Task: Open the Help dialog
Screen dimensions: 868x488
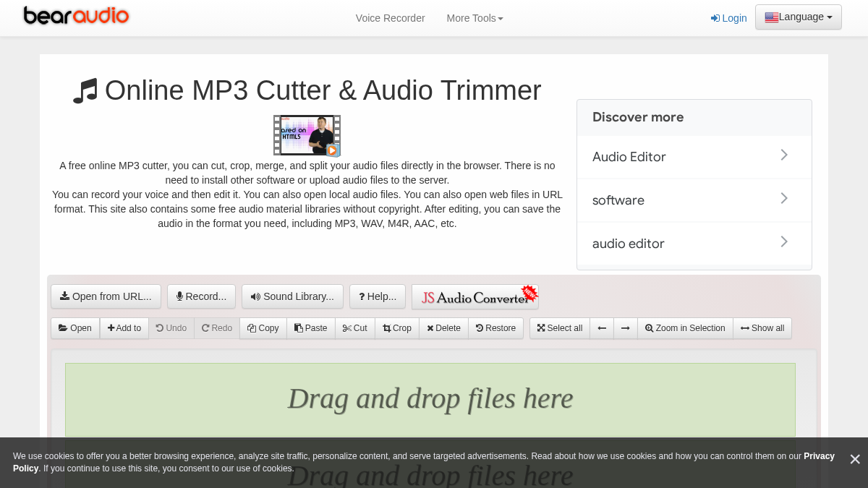Action: pos(378,296)
